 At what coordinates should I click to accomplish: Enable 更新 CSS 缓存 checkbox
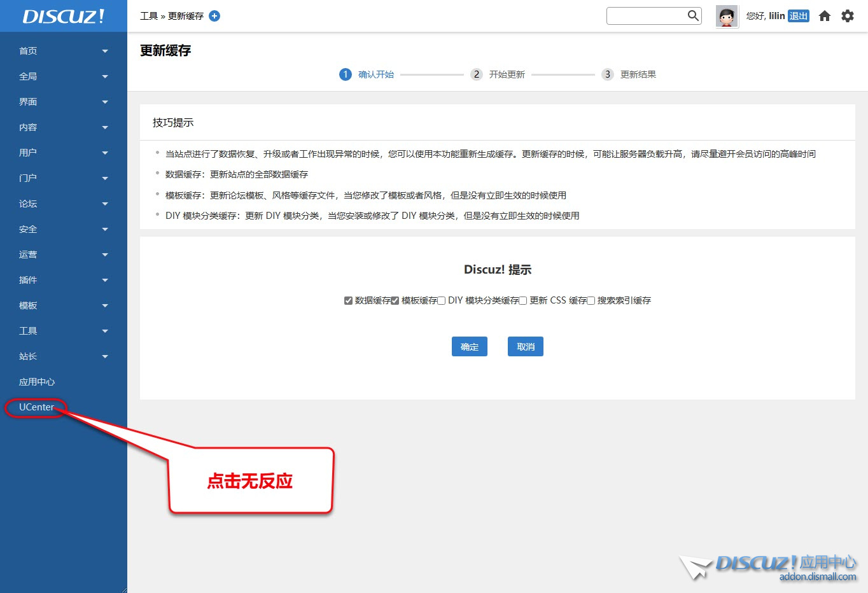tap(523, 300)
